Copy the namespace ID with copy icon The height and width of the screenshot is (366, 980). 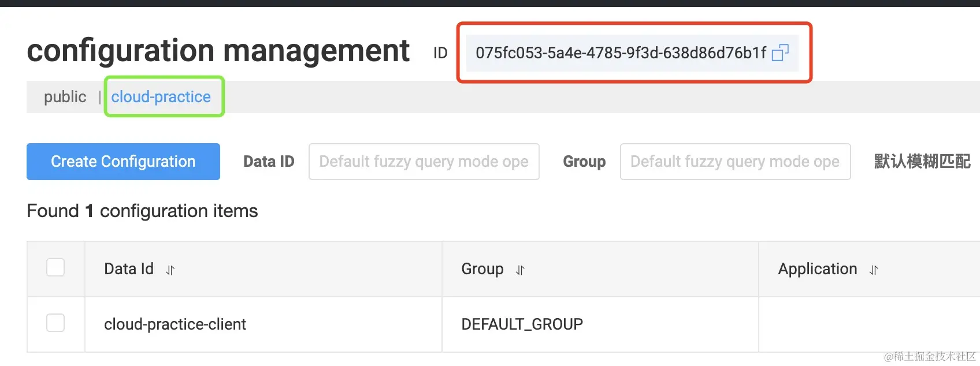pos(780,53)
